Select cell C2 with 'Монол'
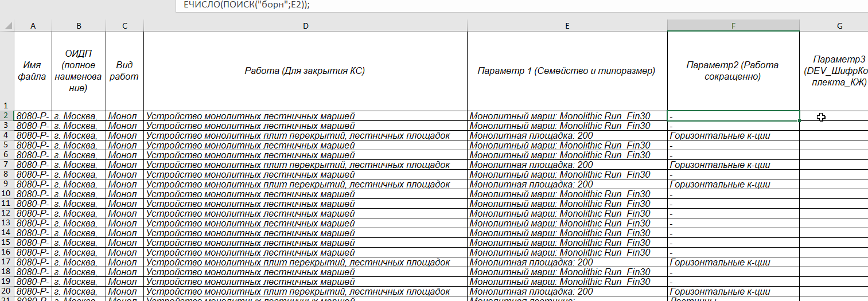This screenshot has height=301, width=868. coord(124,116)
